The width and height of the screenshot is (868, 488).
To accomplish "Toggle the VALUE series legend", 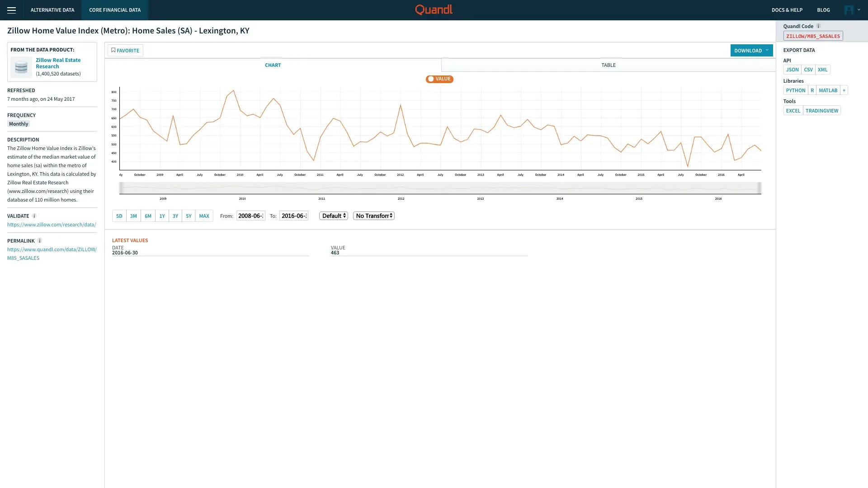I will [439, 79].
